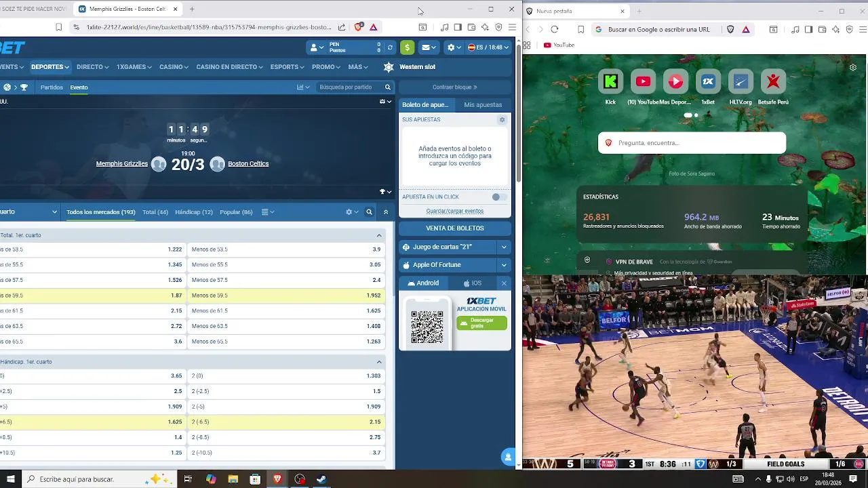This screenshot has height=488, width=868.
Task: Select handicap 2 (-6.5) odds 2.15
Action: pos(286,422)
